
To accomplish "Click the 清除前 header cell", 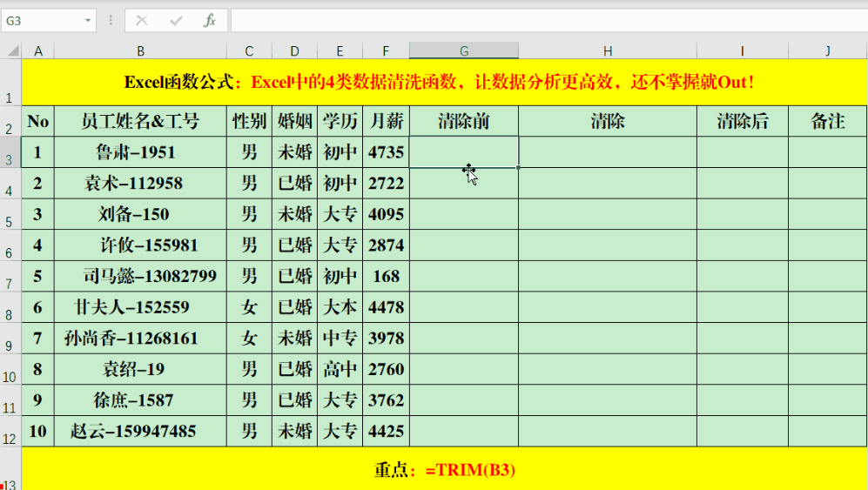I will [x=464, y=121].
